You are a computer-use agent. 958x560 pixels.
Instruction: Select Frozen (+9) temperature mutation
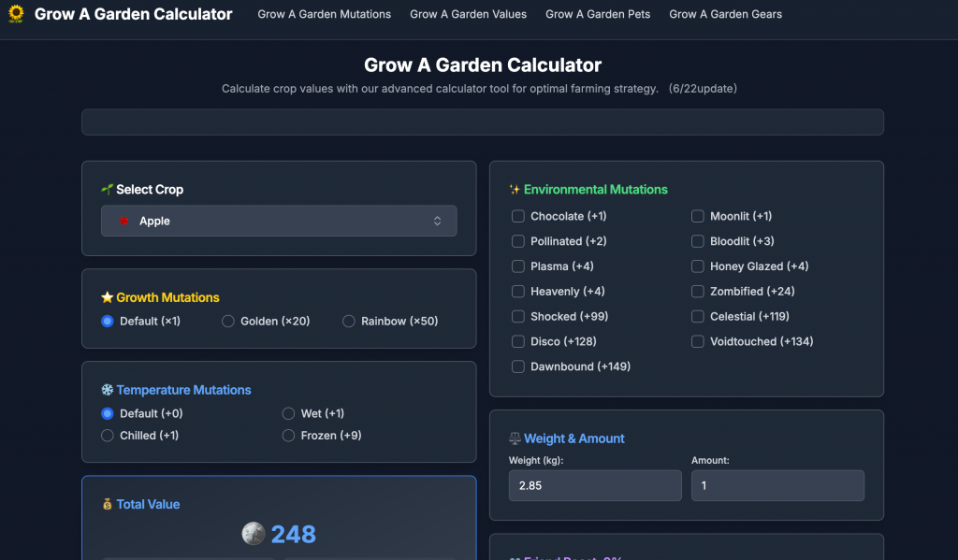pyautogui.click(x=288, y=436)
